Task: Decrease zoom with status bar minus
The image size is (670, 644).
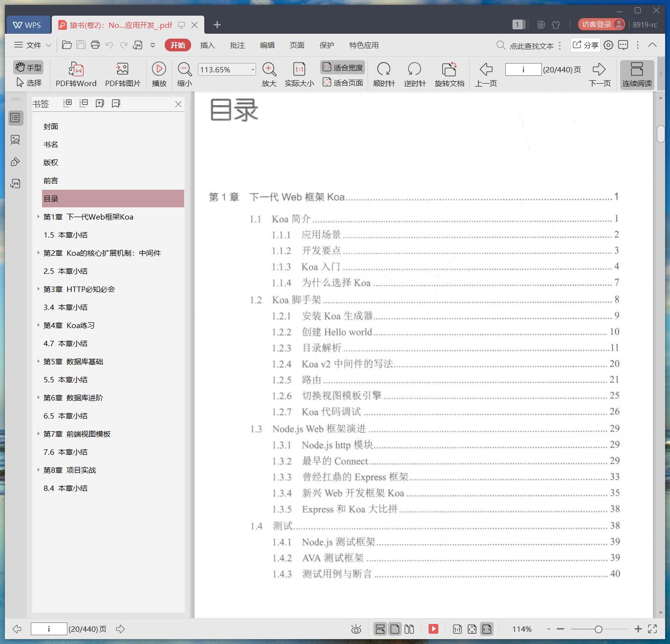Action: tap(561, 629)
